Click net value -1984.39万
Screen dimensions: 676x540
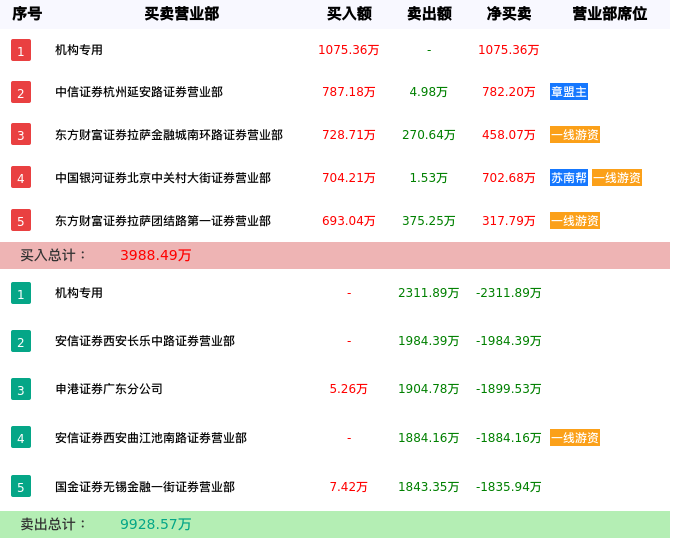point(509,341)
